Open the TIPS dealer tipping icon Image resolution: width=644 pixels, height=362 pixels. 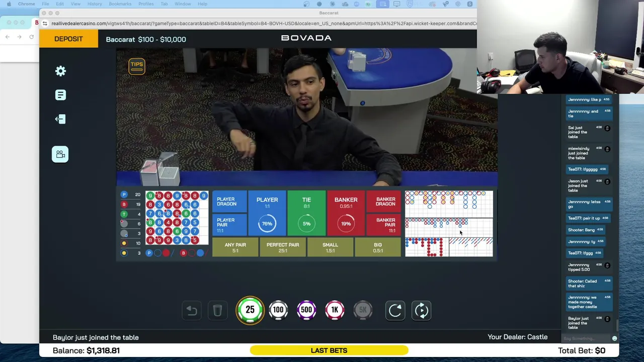(136, 66)
